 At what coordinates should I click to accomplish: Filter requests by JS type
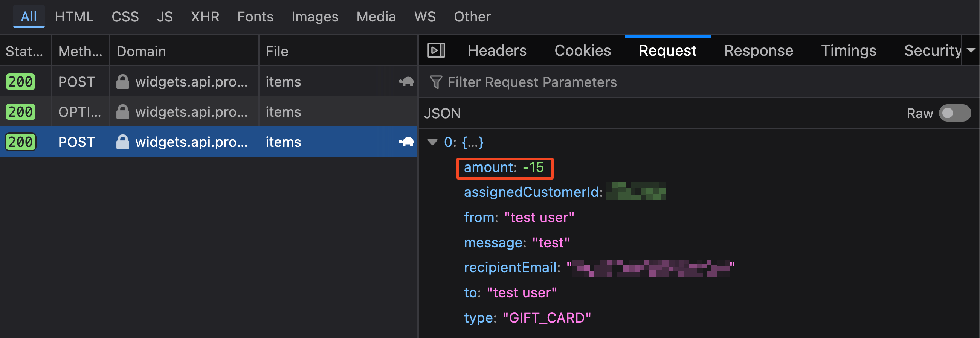165,17
